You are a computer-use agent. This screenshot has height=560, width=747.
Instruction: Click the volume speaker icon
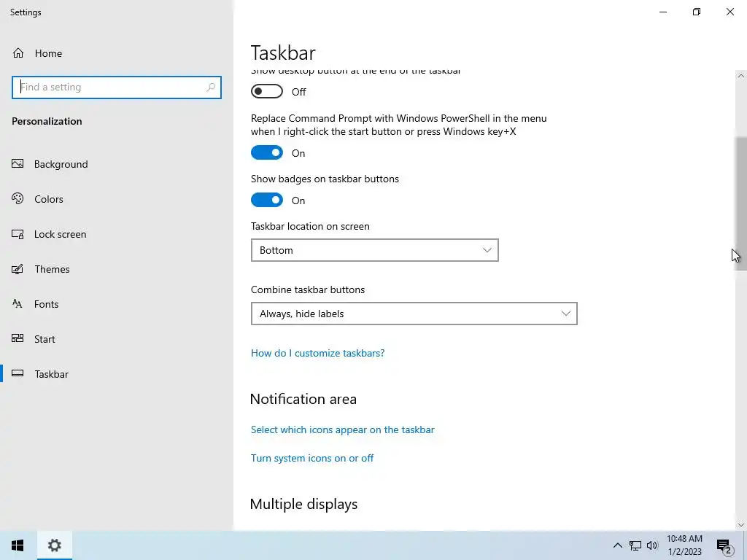(652, 545)
